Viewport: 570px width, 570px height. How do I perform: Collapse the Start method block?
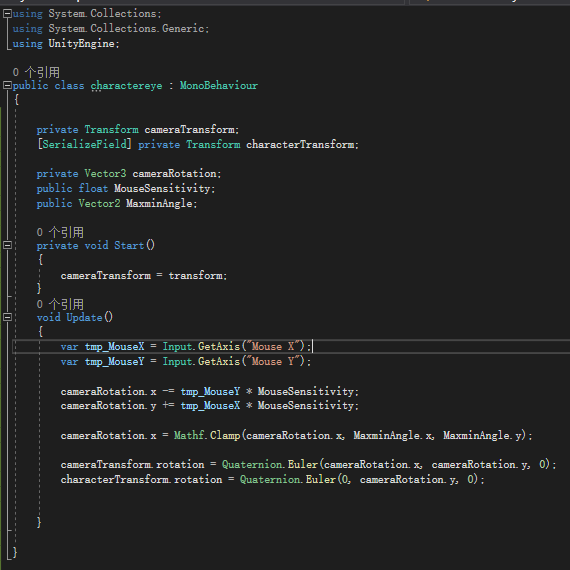(x=7, y=245)
